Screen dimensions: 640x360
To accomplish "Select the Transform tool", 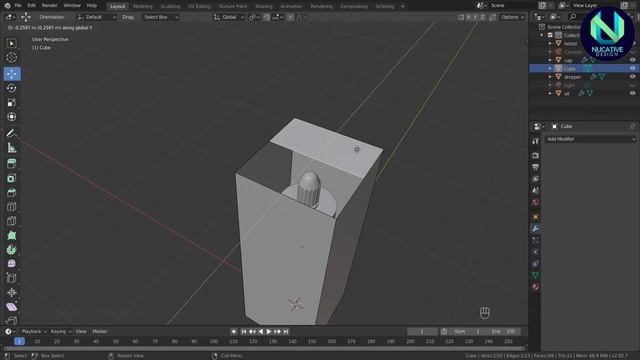I will 11,117.
